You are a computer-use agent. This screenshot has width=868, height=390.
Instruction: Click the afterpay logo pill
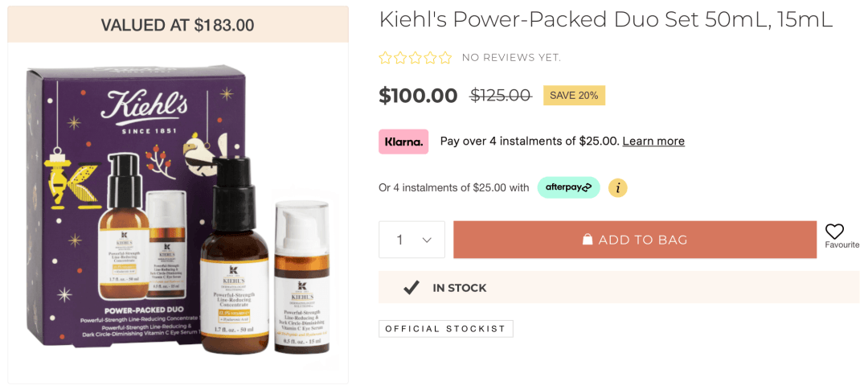pos(568,187)
